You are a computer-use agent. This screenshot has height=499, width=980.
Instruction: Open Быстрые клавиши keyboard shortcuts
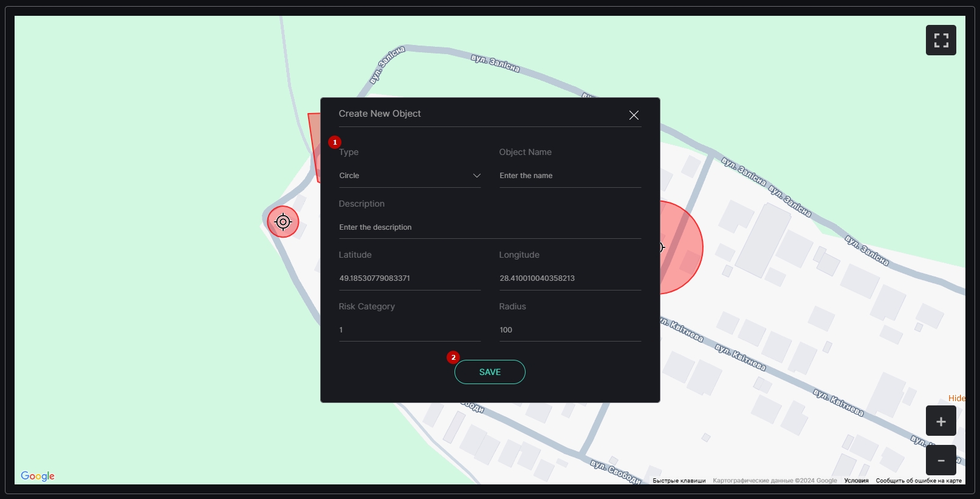click(679, 481)
